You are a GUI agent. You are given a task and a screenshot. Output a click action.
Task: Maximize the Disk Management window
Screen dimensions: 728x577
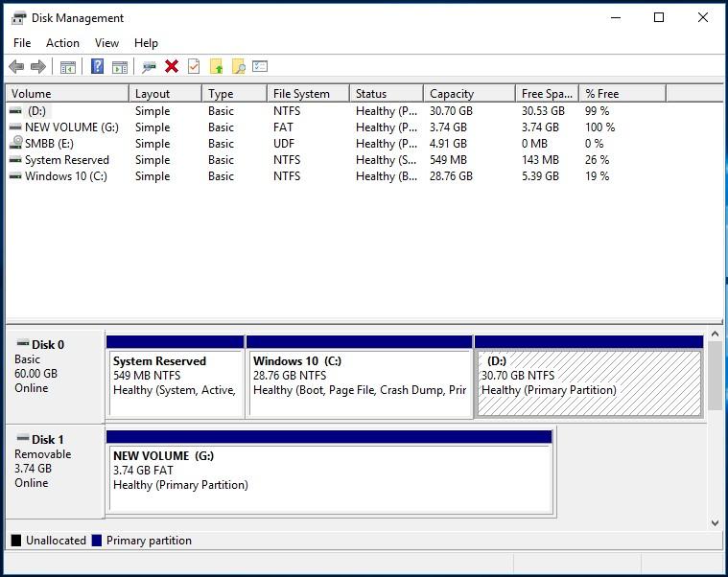pos(659,17)
